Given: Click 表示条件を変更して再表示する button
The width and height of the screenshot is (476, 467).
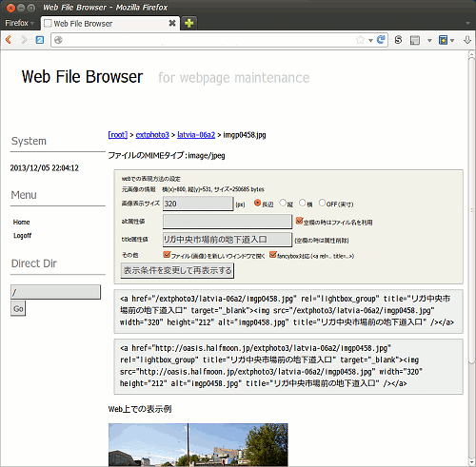Looking at the screenshot, I should point(177,270).
